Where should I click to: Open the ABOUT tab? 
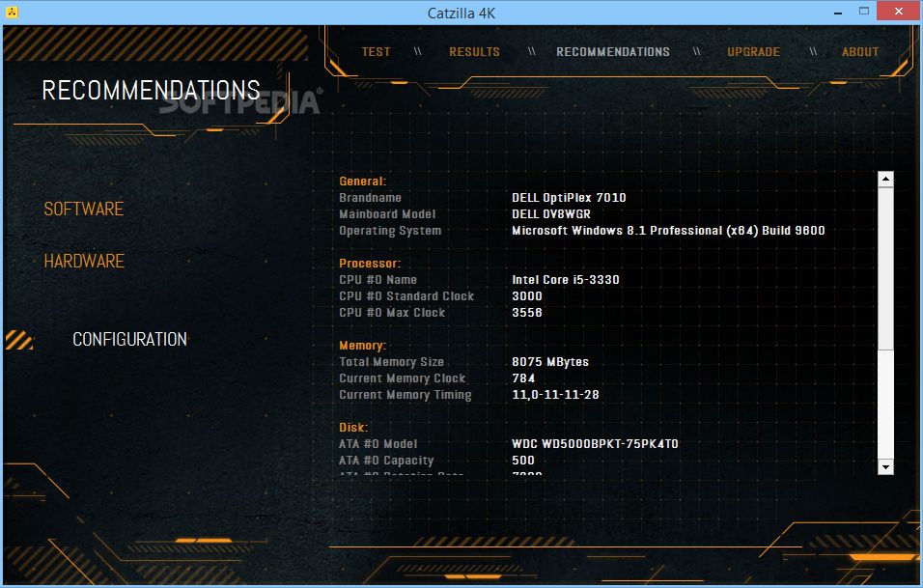coord(860,52)
